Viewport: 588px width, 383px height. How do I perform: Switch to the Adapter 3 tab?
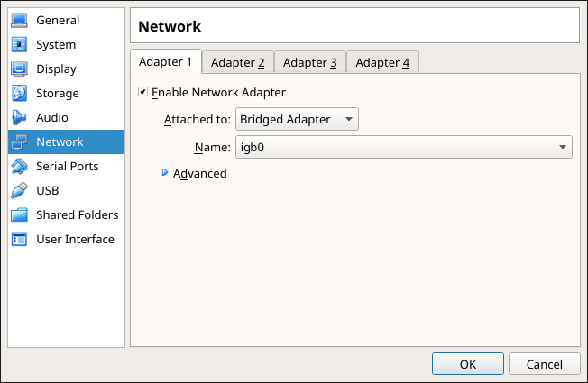pyautogui.click(x=309, y=62)
